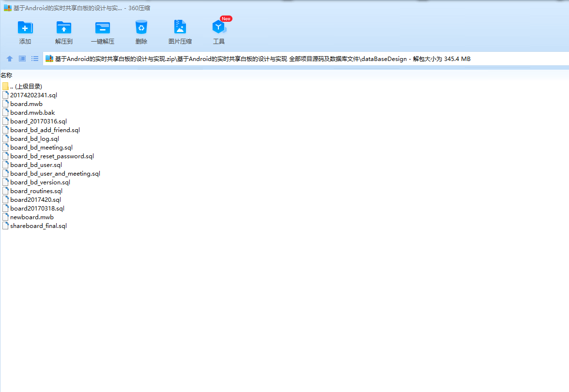
Task: Click file icon next to shareboard_final.sql
Action: [5, 226]
